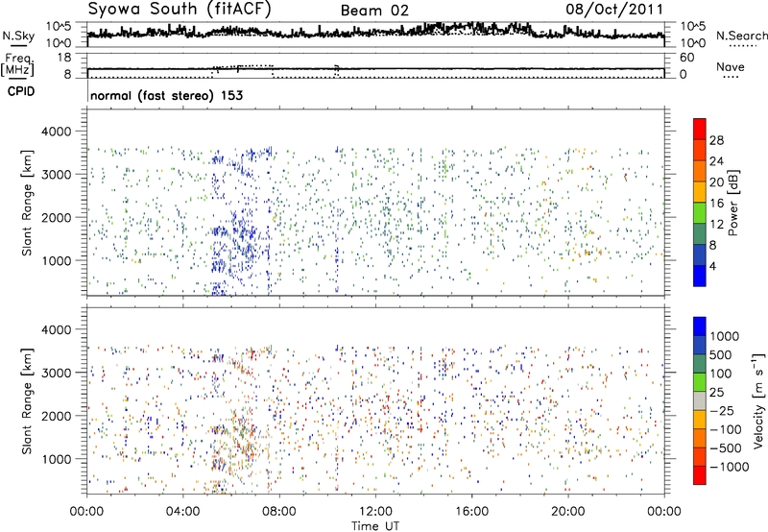This screenshot has width=768, height=532.
Task: Click the blue bottom of Power colorbar
Action: pyautogui.click(x=700, y=276)
